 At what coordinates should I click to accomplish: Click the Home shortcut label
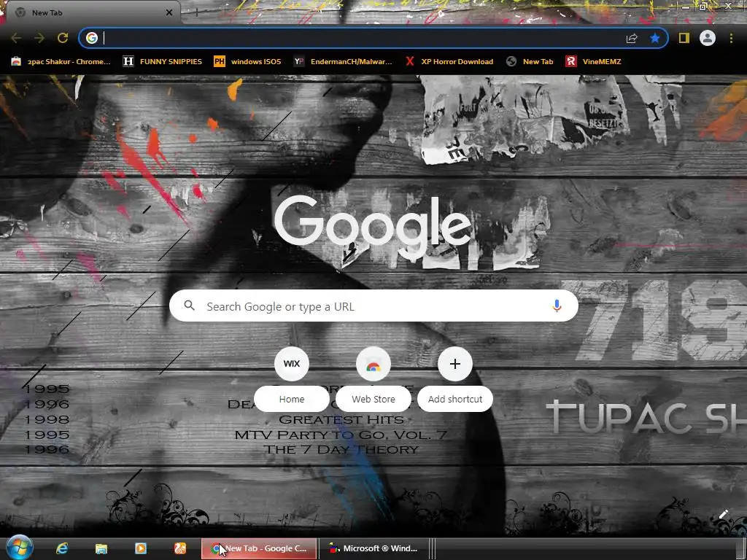click(x=292, y=399)
